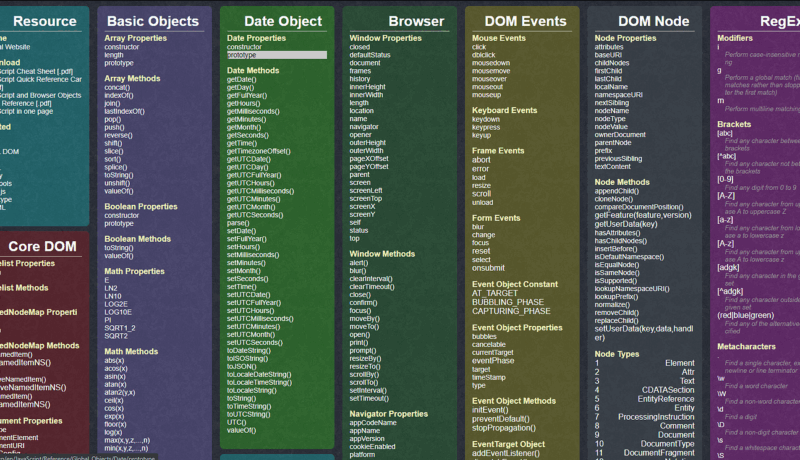800x460 pixels.
Task: Click unload frame event link
Action: tap(483, 202)
